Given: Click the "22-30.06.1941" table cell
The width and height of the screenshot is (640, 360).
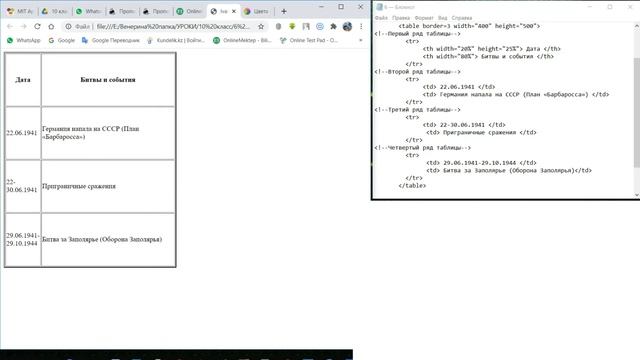Looking at the screenshot, I should coord(23,186).
